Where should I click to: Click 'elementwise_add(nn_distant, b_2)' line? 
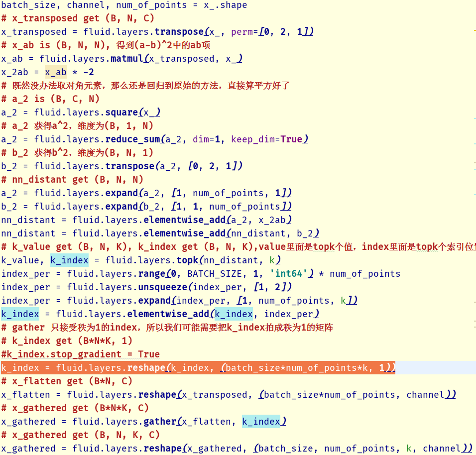click(160, 233)
